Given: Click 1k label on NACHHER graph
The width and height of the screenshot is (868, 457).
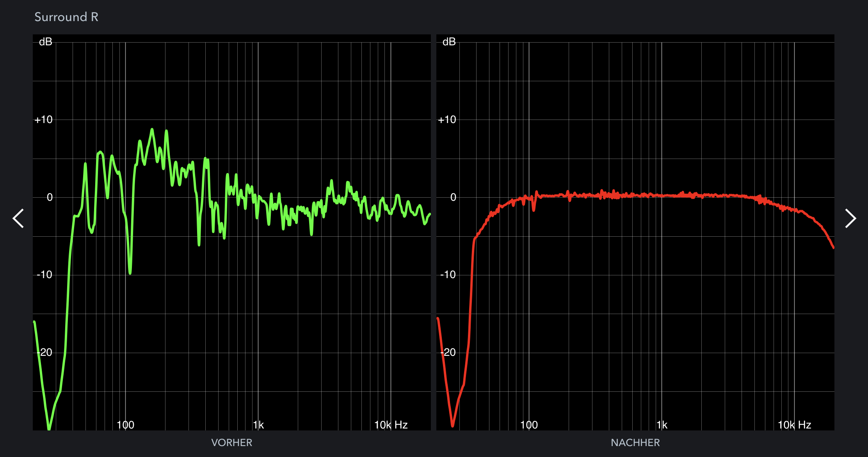Looking at the screenshot, I should (x=662, y=425).
